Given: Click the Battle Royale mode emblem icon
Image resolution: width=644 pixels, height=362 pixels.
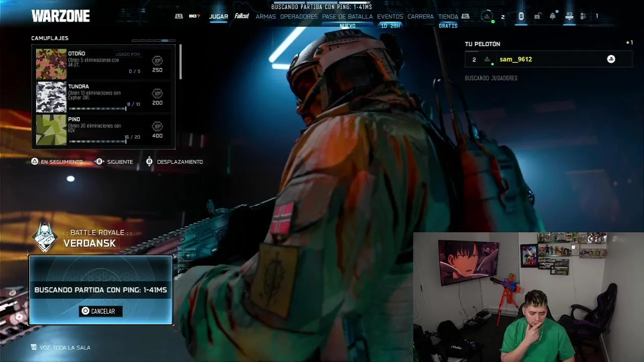Looking at the screenshot, I should click(x=45, y=237).
